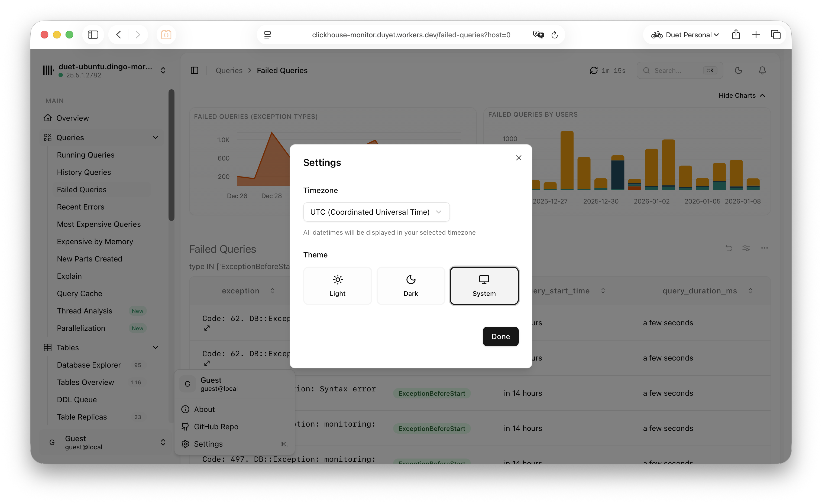Open the Timezone dropdown

[x=376, y=212]
